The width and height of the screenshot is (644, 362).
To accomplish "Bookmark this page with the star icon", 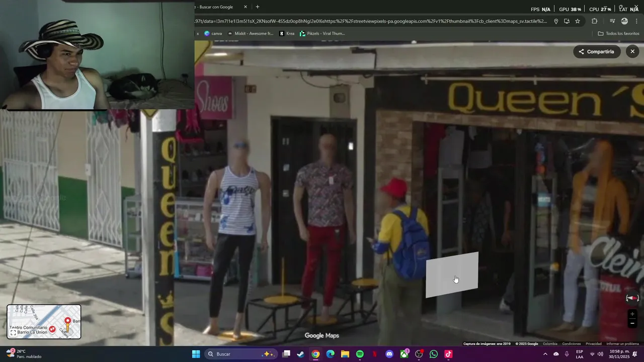I will pos(578,21).
